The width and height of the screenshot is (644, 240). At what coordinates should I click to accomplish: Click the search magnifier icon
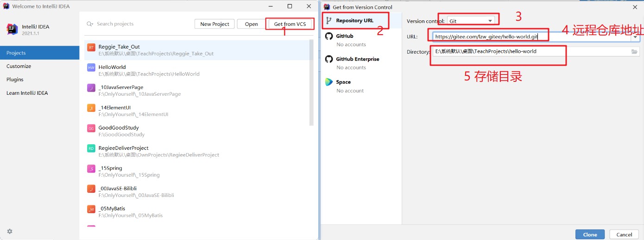(90, 24)
